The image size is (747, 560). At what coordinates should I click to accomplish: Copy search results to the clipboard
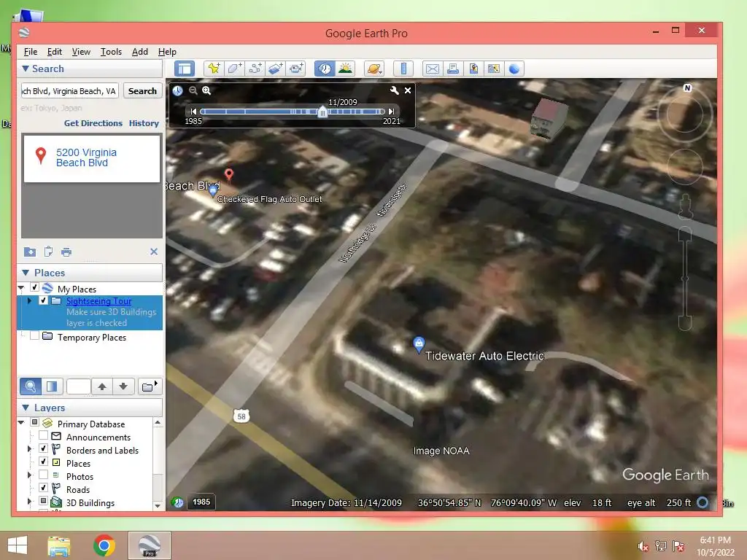pyautogui.click(x=48, y=252)
